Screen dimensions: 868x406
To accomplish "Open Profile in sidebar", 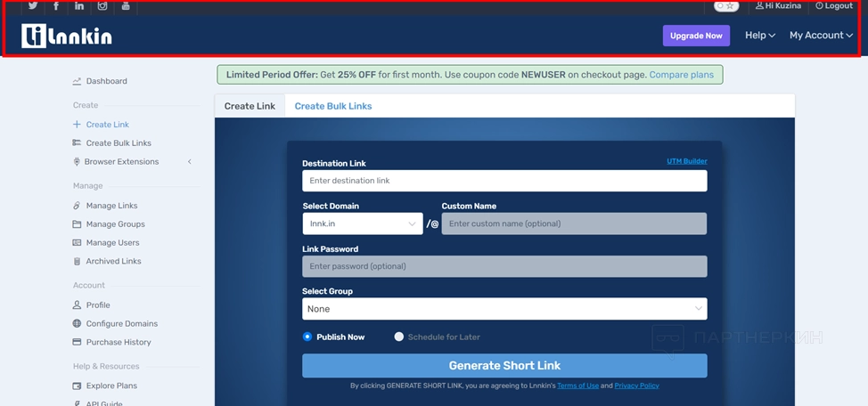I will [x=98, y=305].
